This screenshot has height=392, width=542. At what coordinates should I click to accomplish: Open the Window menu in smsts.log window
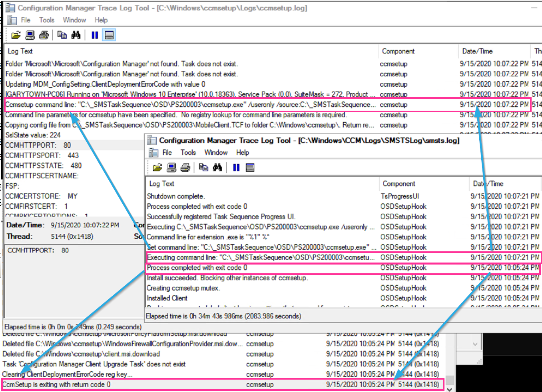click(x=216, y=153)
